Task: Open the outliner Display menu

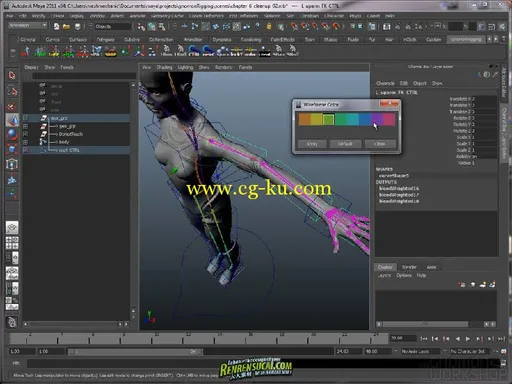Action: 31,67
